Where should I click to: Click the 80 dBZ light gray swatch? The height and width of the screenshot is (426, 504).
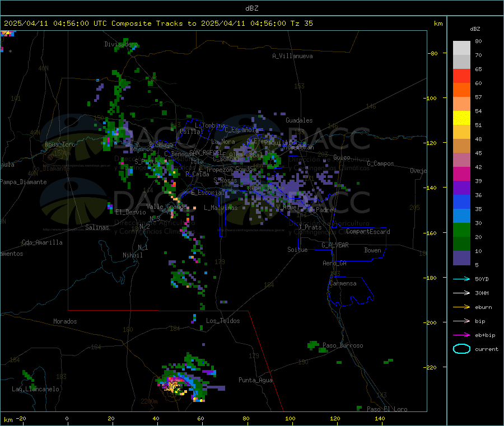[x=461, y=48]
